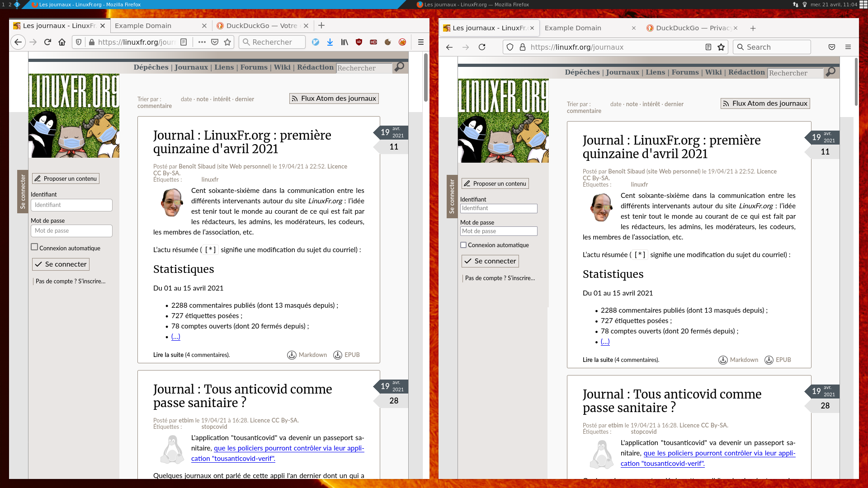This screenshot has width=868, height=488.
Task: Open 'Flux Atom des journaux' in left window
Action: [334, 99]
